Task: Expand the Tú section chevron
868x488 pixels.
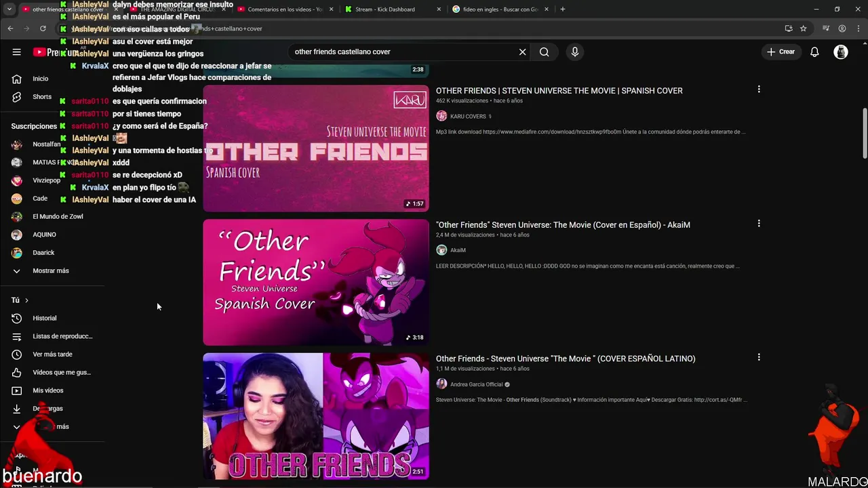Action: coord(26,300)
